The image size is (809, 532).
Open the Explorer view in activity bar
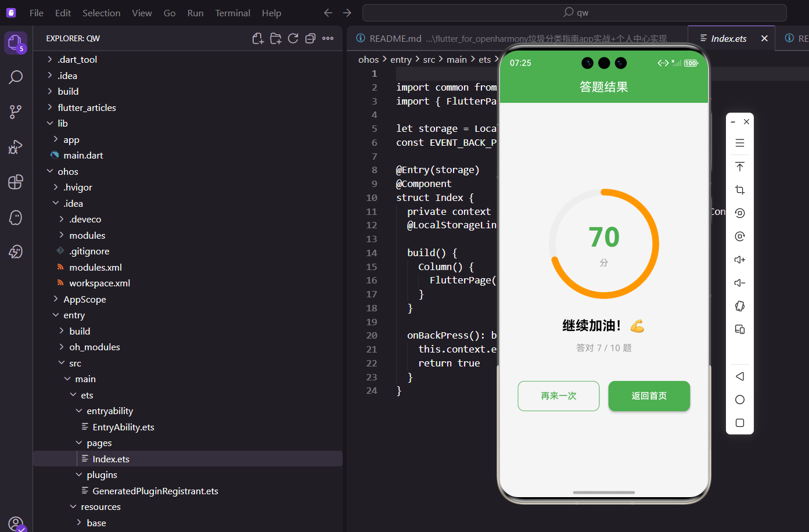[16, 42]
